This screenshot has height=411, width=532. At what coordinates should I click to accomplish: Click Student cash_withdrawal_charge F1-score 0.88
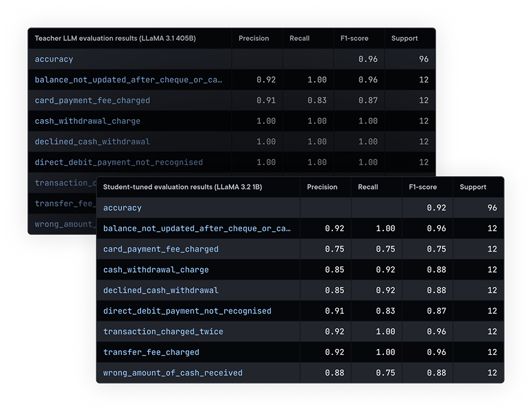point(436,270)
